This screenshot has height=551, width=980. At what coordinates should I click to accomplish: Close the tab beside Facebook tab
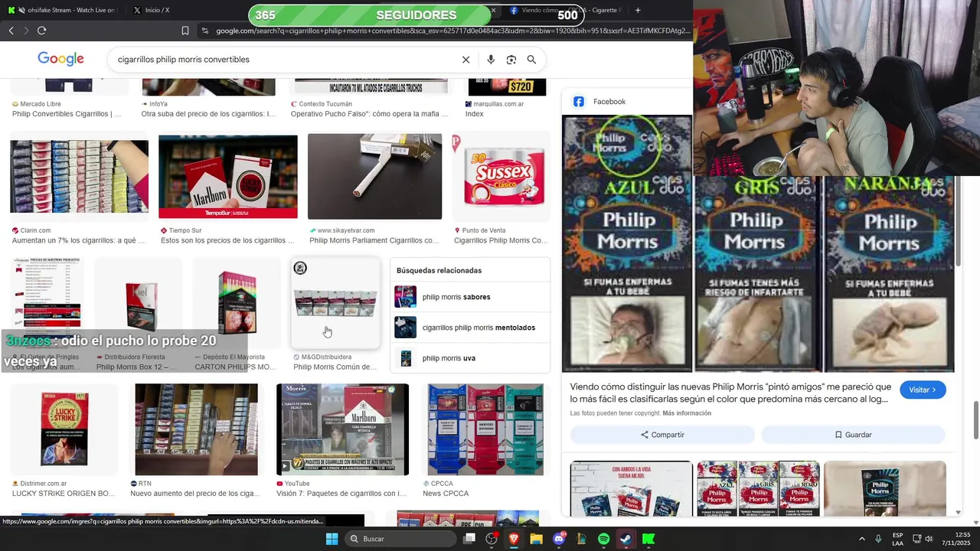click(x=493, y=11)
